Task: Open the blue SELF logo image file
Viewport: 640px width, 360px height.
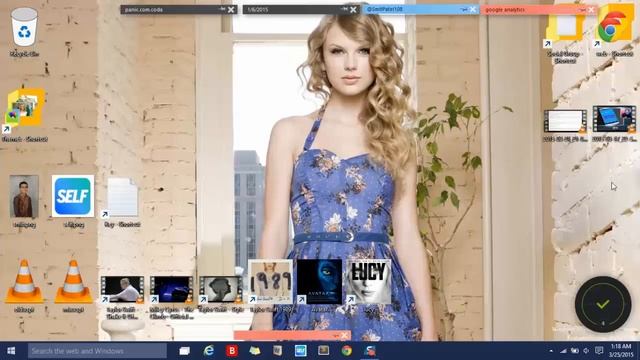Action: click(73, 196)
